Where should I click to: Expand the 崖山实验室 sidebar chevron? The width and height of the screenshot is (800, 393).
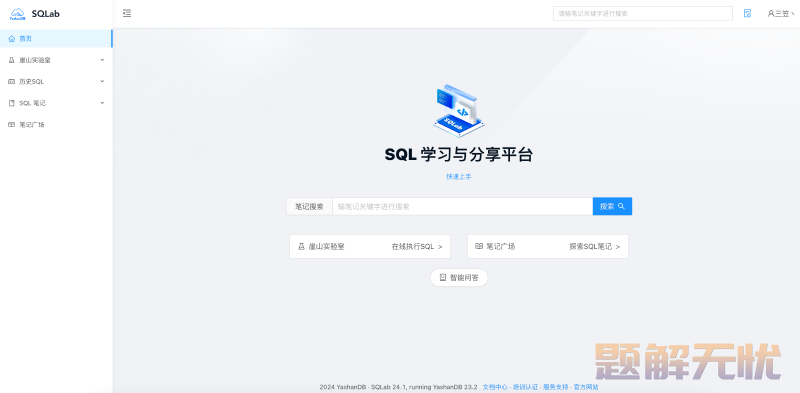point(102,60)
